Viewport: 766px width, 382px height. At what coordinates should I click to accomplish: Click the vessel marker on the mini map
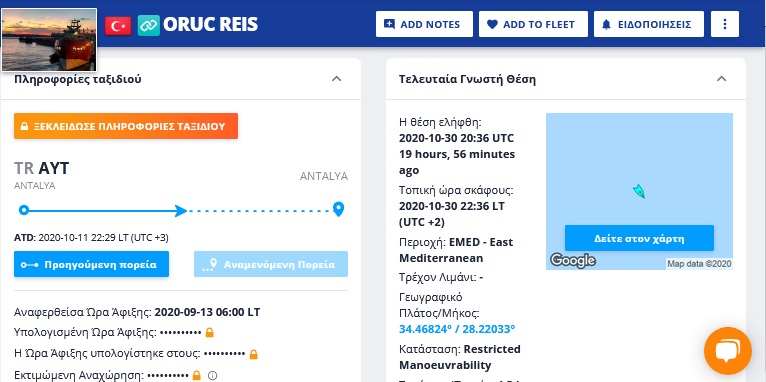(x=638, y=191)
